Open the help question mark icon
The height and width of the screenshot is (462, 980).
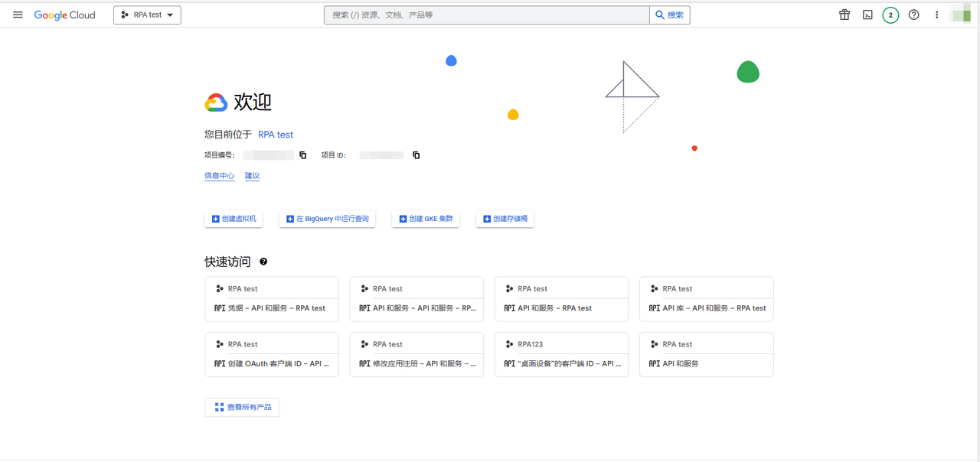(x=913, y=15)
